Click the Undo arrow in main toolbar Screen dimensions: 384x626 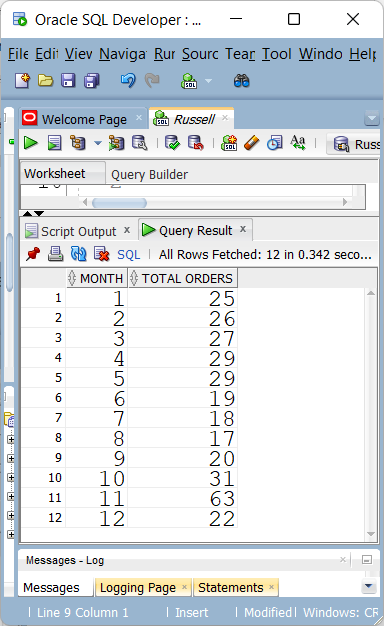click(x=128, y=81)
